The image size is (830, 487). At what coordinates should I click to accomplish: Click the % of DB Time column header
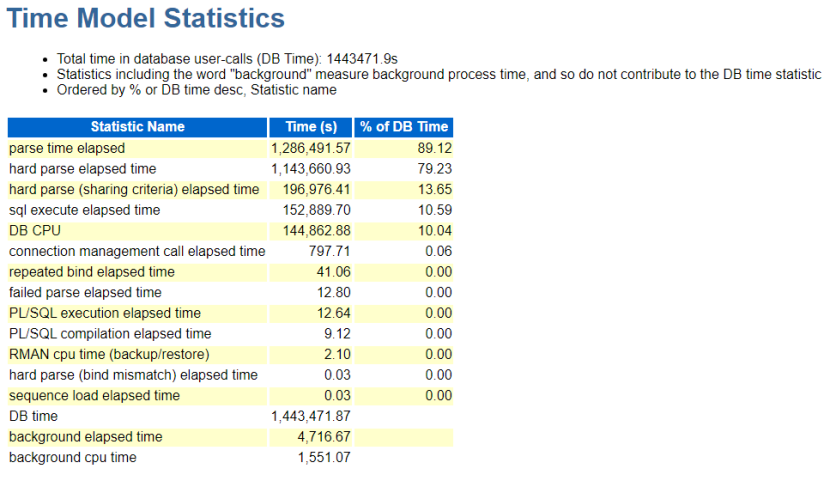pyautogui.click(x=404, y=127)
